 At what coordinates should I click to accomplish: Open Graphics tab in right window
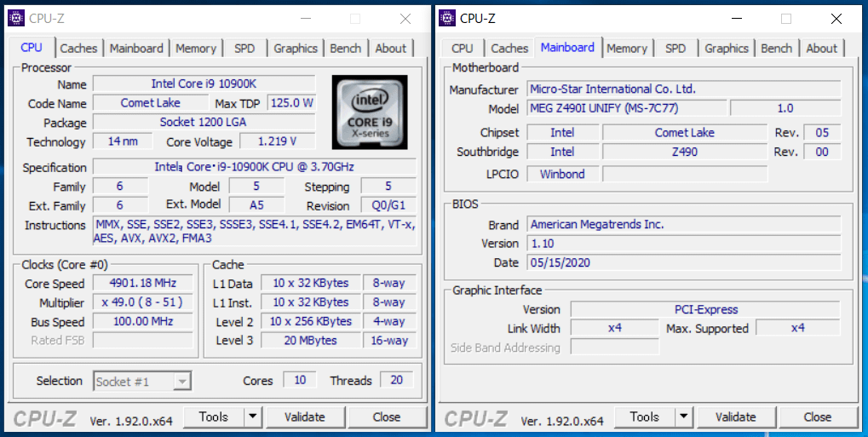tap(727, 49)
